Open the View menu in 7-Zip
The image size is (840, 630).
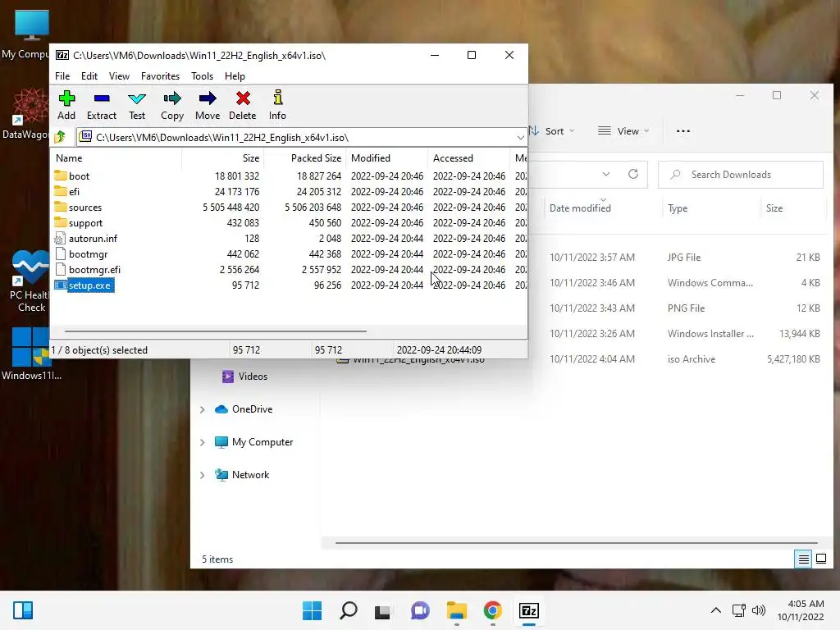[x=119, y=76]
